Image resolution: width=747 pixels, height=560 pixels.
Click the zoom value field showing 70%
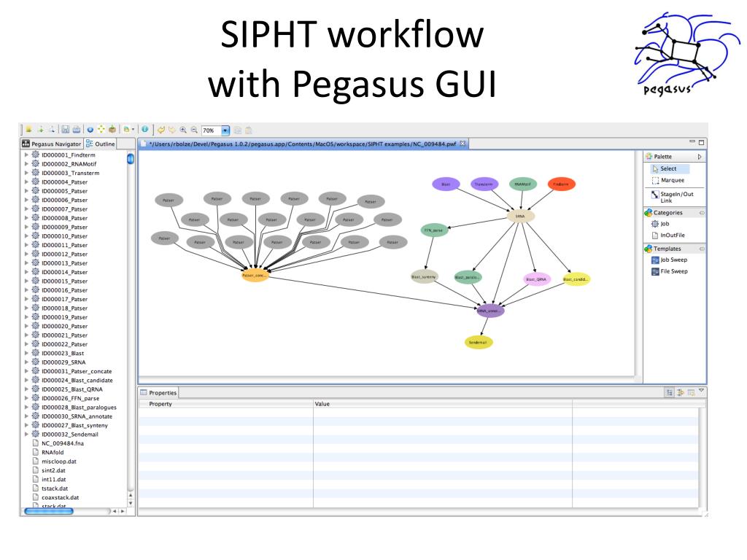211,131
